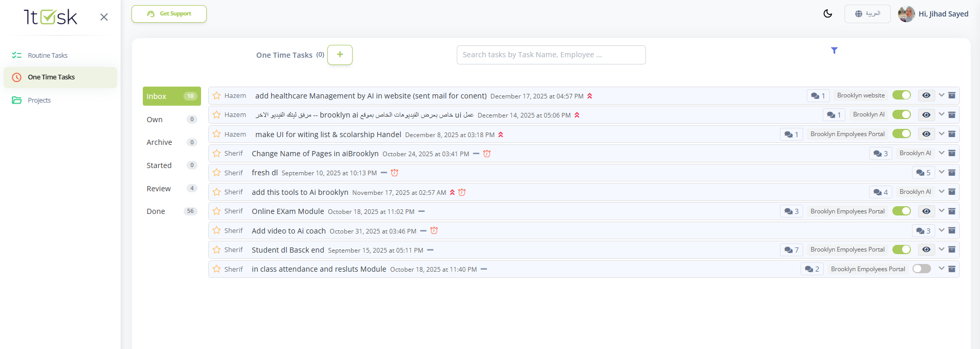Open comments on 'add this tools' task
Image resolution: width=980 pixels, height=349 pixels.
pyautogui.click(x=881, y=192)
